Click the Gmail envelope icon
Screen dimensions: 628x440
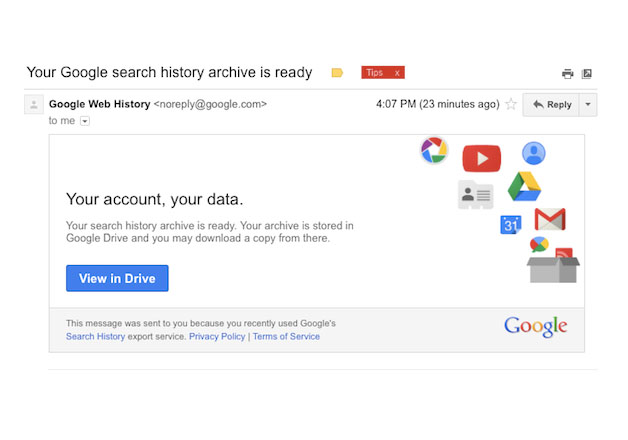pyautogui.click(x=550, y=219)
